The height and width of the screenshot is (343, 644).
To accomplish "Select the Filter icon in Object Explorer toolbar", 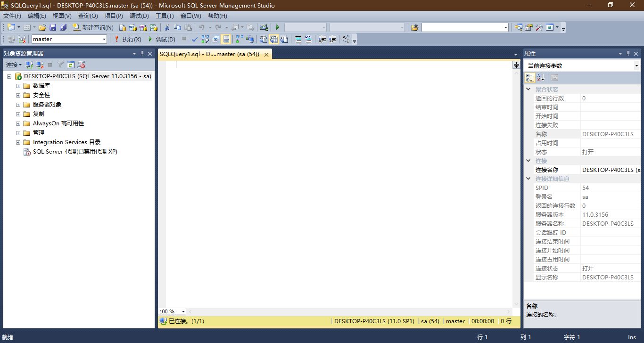I will (60, 65).
